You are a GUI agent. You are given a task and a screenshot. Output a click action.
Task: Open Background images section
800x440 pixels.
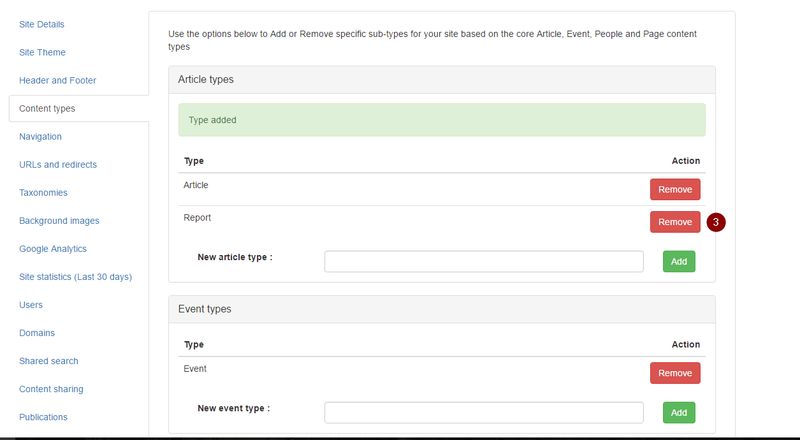59,220
